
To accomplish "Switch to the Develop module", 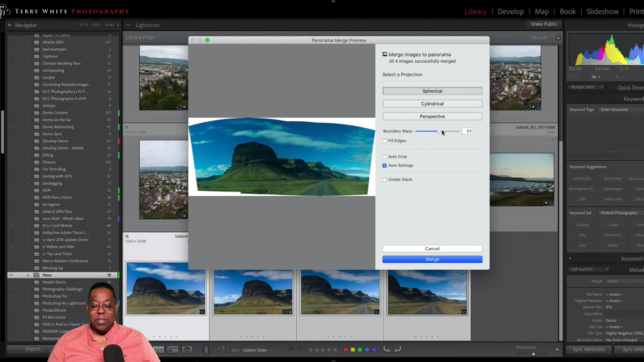I will point(510,11).
